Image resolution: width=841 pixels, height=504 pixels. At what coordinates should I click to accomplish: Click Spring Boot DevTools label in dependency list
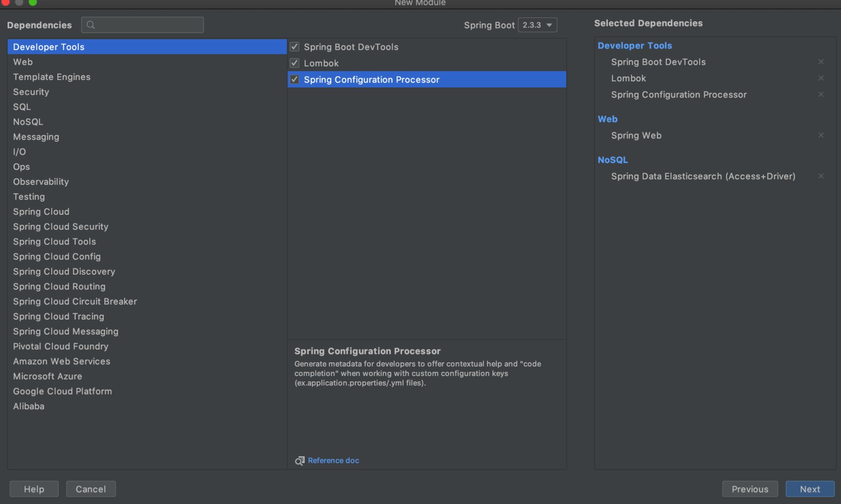coord(351,47)
